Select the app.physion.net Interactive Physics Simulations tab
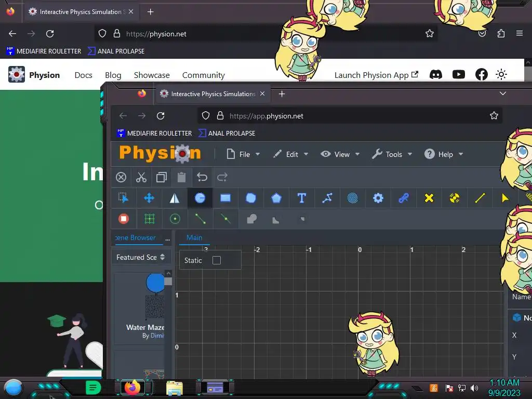Viewport: 532px width, 399px height. (x=213, y=94)
